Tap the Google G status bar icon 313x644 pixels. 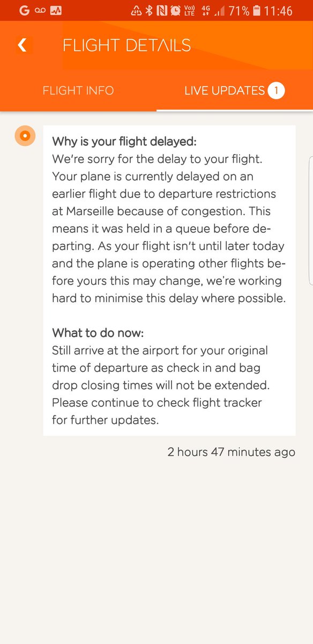23,10
